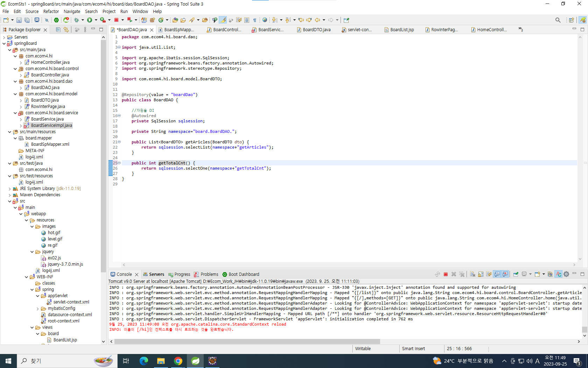Switch to the Servers view tab
This screenshot has height=368, width=588.
(x=153, y=274)
